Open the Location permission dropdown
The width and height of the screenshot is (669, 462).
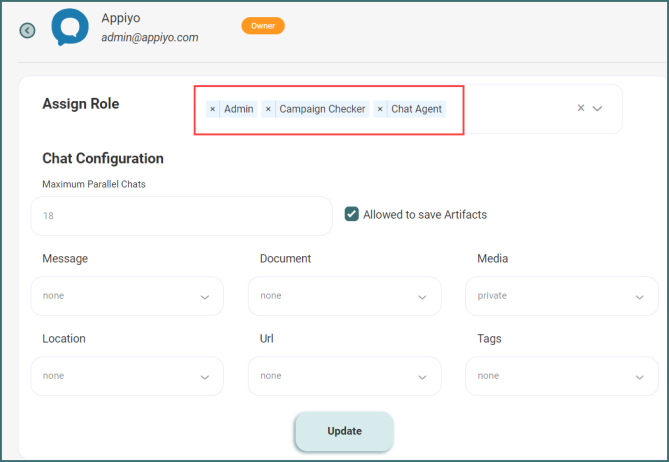[x=126, y=376]
